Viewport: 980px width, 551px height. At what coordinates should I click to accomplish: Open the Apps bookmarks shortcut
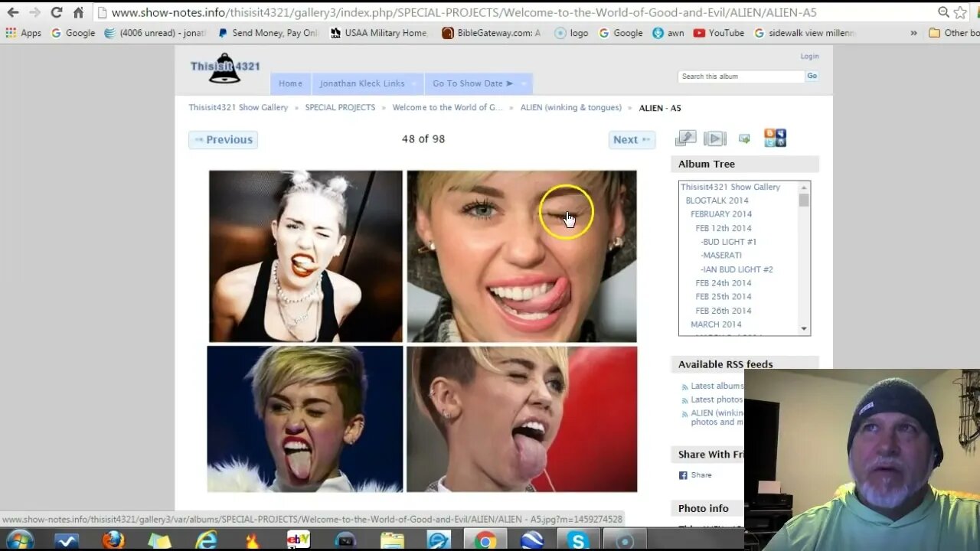tap(24, 33)
